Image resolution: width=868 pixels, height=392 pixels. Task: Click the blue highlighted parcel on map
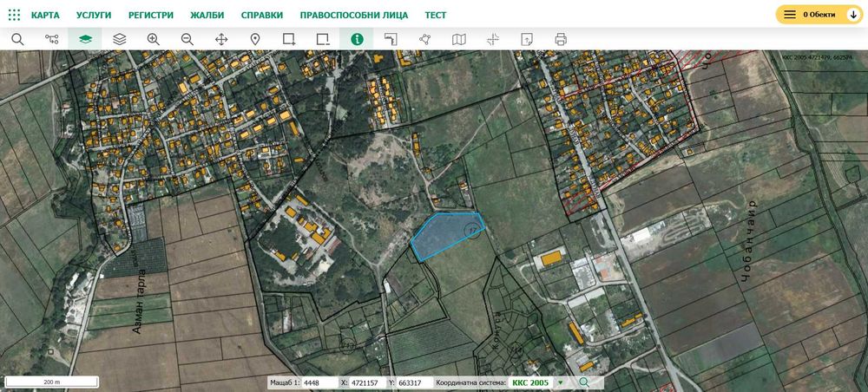(x=443, y=234)
